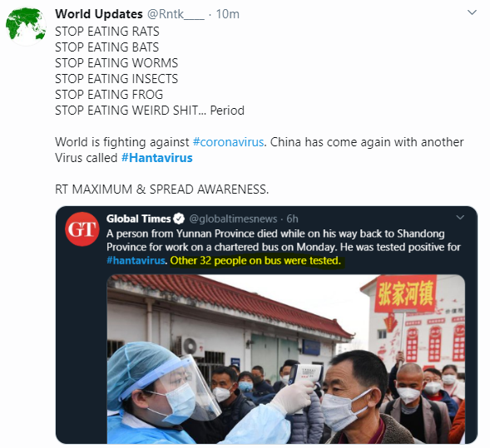490x448 pixels.
Task: Open the #coronavirus hashtag
Action: tap(229, 142)
